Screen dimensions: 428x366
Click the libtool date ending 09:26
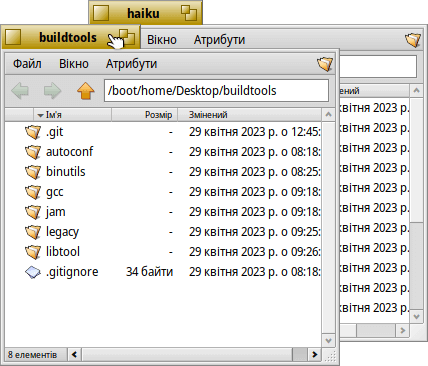[254, 252]
